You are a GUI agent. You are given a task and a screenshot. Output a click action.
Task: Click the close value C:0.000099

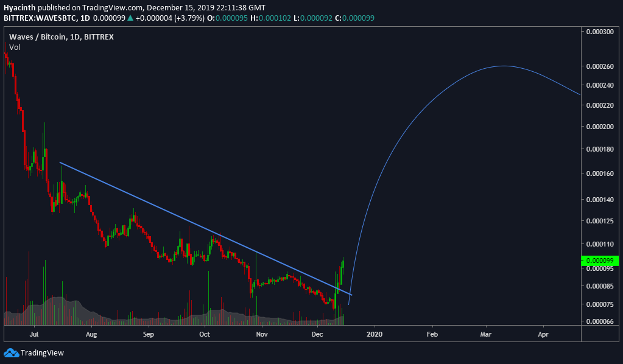tap(354, 18)
